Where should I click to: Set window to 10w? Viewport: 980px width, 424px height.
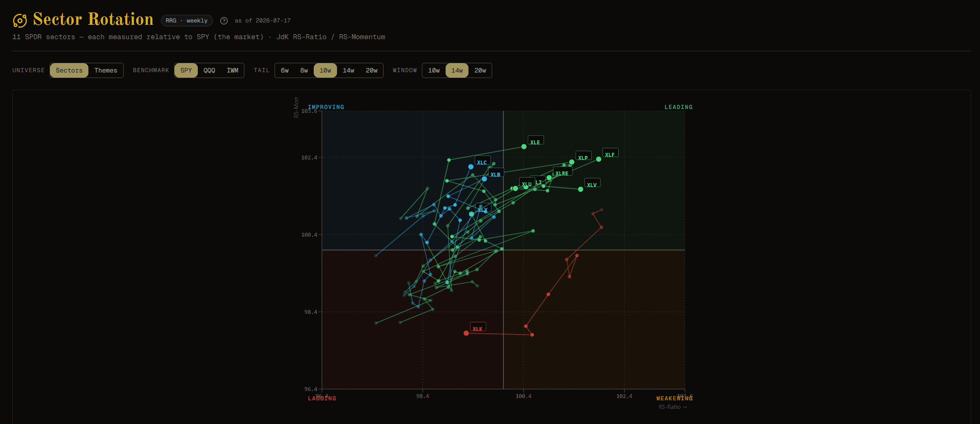pos(434,70)
